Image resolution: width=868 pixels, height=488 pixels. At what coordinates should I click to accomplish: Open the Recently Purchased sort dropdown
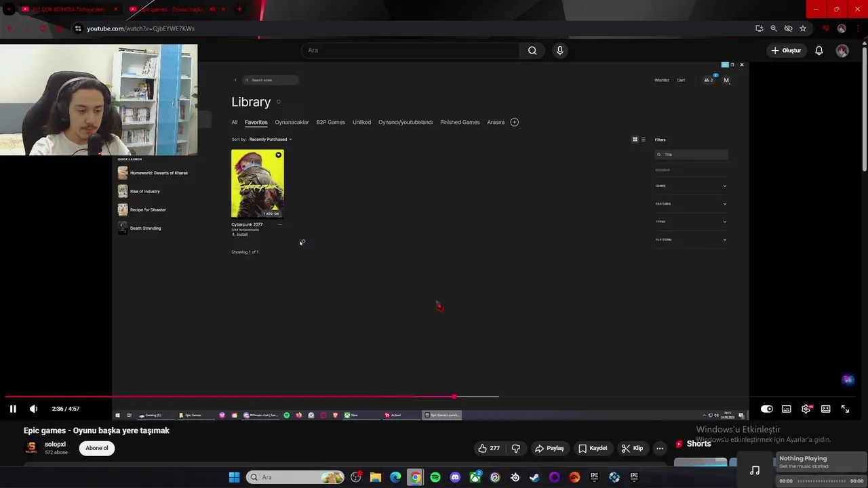270,140
